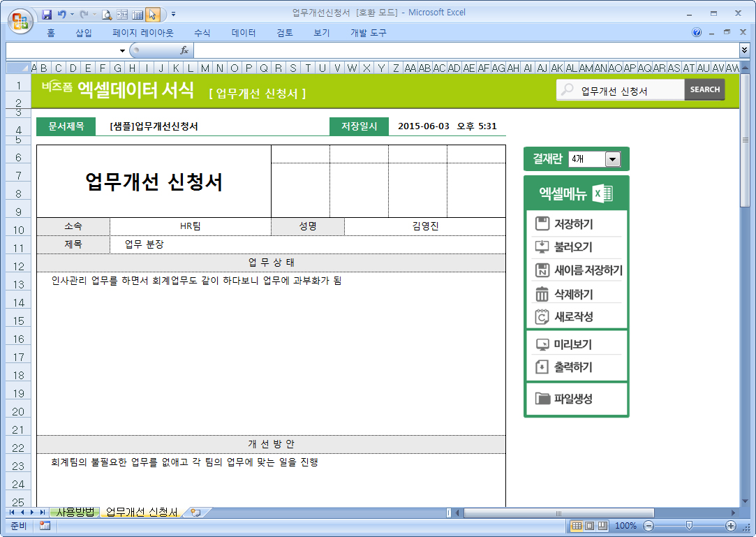Open the 삽입 ribbon tab
Screen dimensions: 756x537
point(83,33)
